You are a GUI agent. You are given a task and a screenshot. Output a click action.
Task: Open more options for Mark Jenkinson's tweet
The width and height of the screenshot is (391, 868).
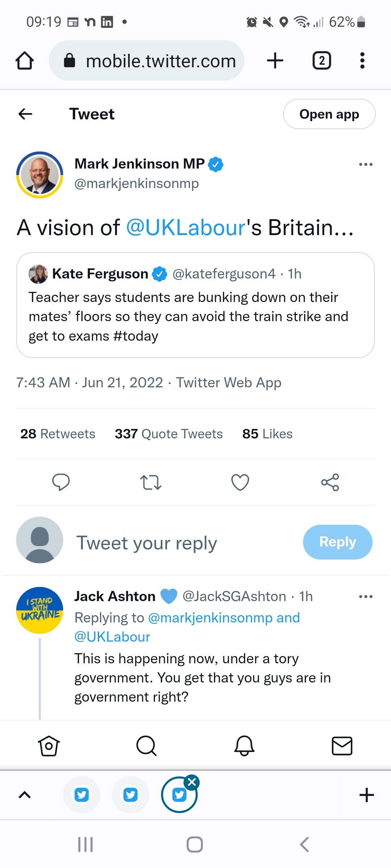point(366,165)
